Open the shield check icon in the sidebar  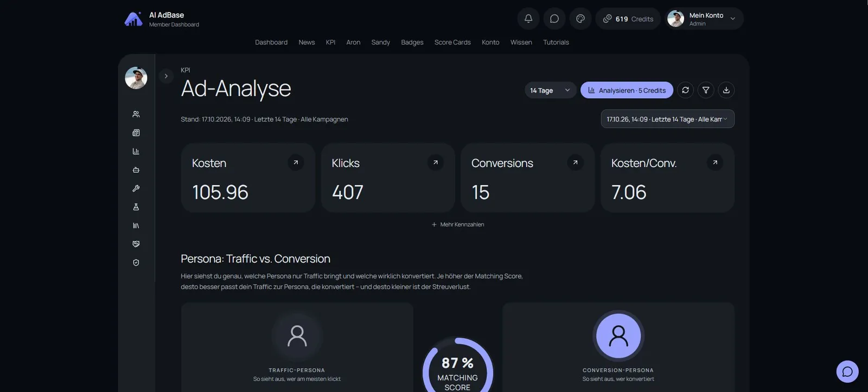coord(136,262)
